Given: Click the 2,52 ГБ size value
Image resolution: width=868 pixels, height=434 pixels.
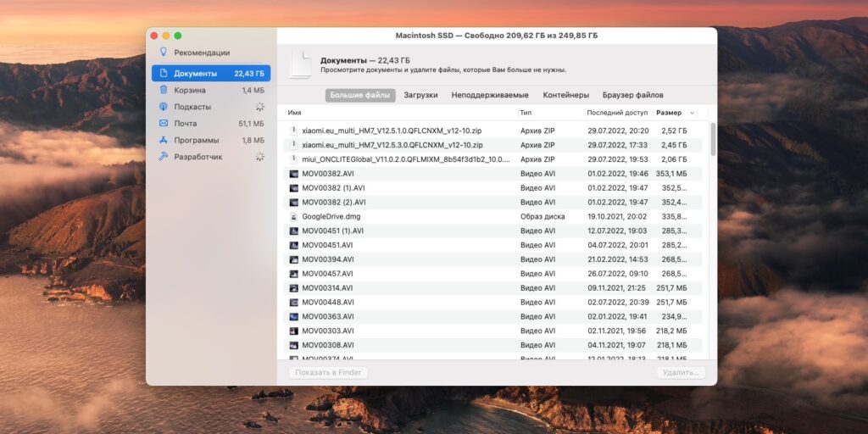Looking at the screenshot, I should click(674, 131).
